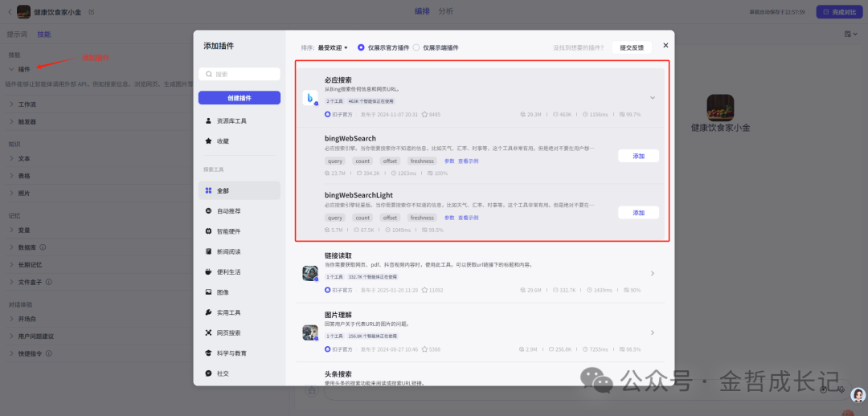Open the 资源库工具 sidebar entry
The width and height of the screenshot is (868, 416).
pos(240,120)
